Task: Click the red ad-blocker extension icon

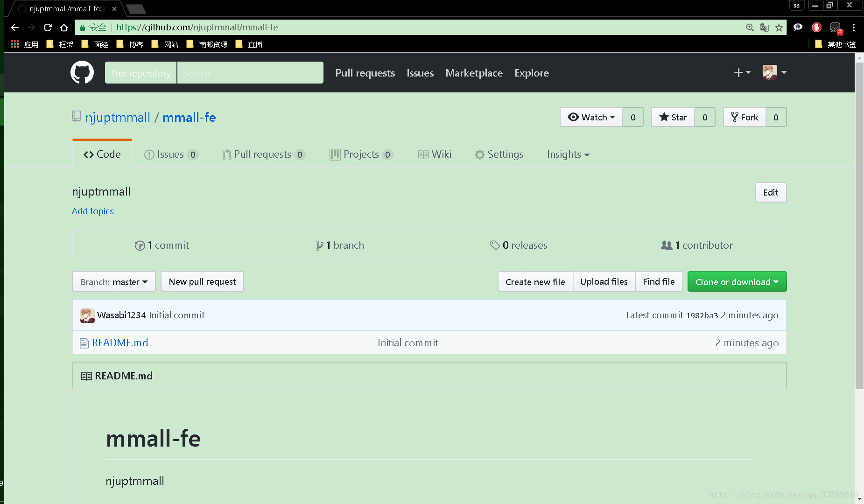Action: 816,28
